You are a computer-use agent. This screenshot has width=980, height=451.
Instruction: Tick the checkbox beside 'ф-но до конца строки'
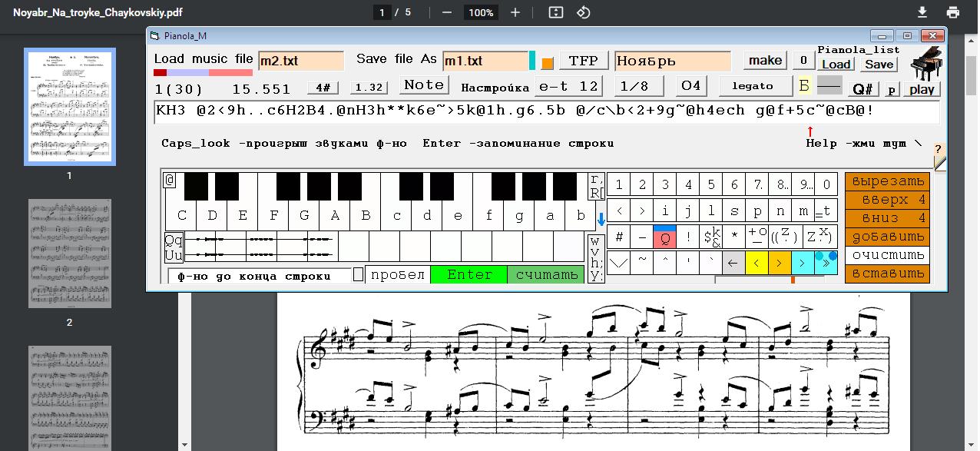[358, 274]
